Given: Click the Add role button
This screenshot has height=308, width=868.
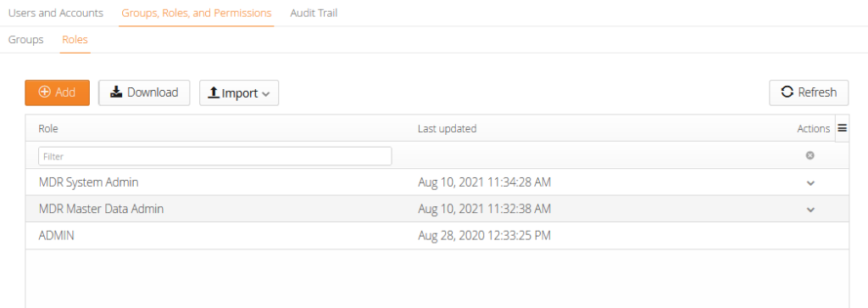Looking at the screenshot, I should pyautogui.click(x=57, y=92).
